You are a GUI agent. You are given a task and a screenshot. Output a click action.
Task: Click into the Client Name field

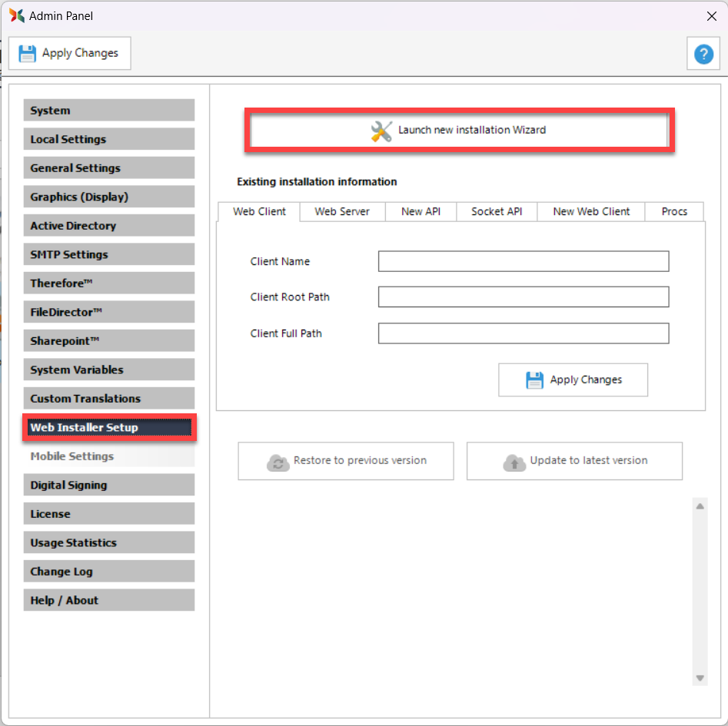[524, 261]
